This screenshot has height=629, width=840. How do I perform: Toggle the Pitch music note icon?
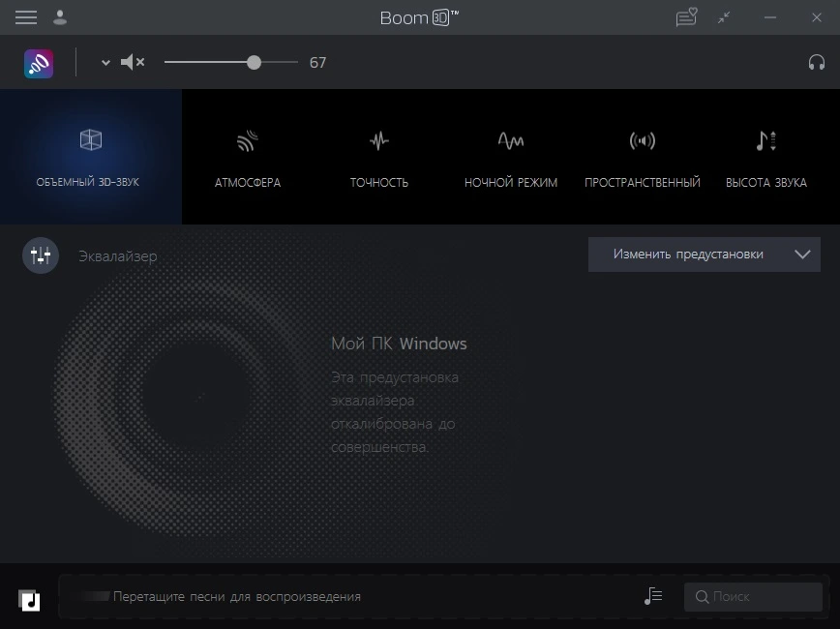(x=766, y=141)
